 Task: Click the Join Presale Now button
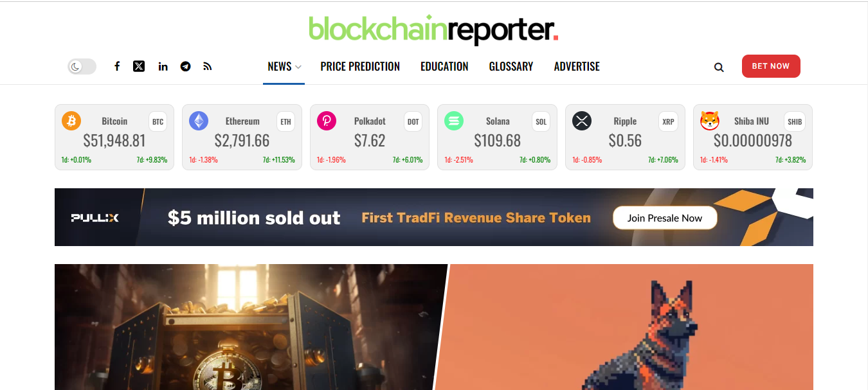[x=665, y=218]
